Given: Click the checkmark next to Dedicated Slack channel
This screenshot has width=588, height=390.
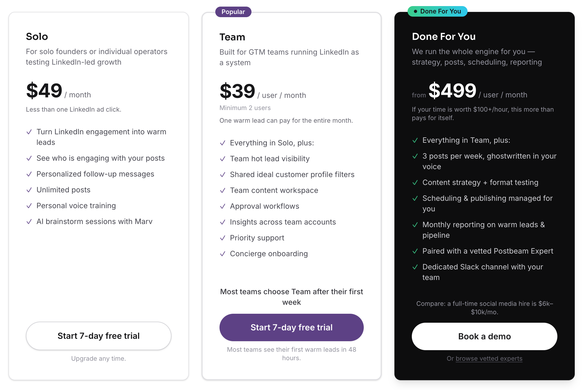Looking at the screenshot, I should point(415,267).
